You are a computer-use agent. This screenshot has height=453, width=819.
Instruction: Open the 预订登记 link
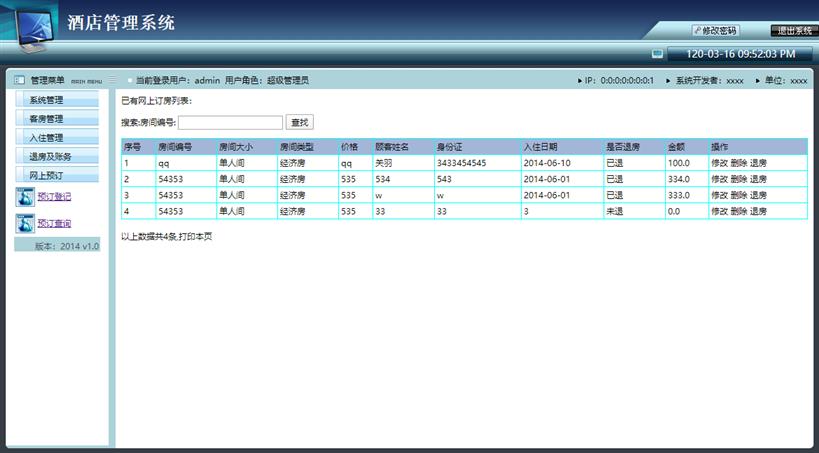(54, 197)
